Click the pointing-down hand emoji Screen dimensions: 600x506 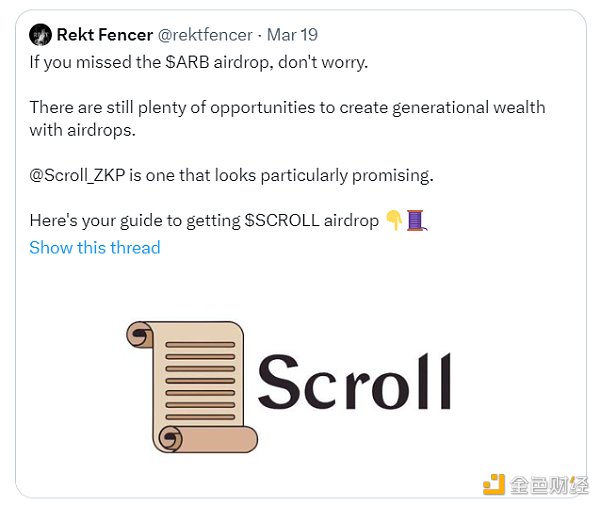coord(395,220)
